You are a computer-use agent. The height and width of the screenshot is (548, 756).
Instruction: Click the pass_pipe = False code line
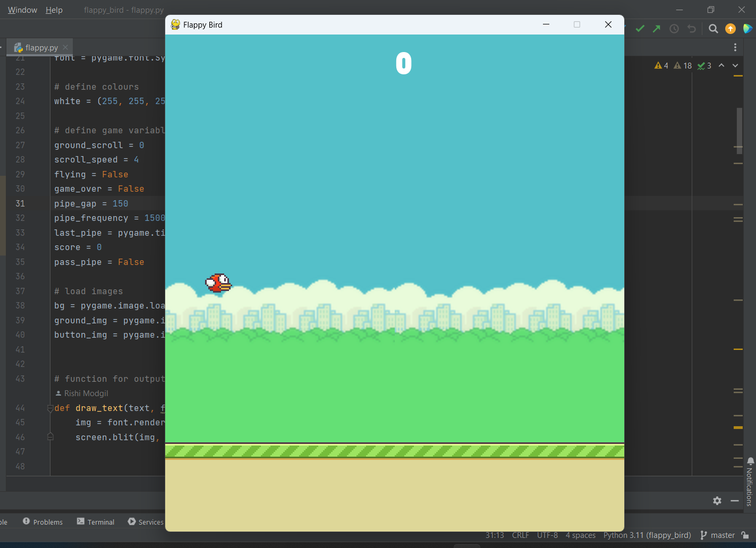pos(99,262)
